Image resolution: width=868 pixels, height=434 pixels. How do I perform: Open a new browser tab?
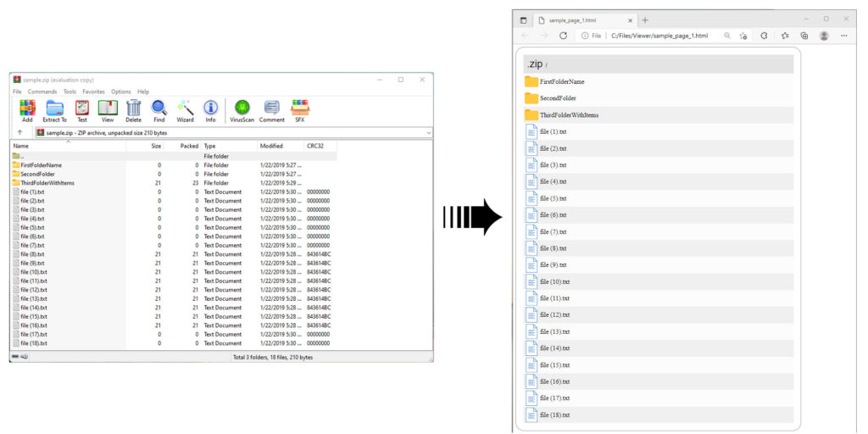point(645,19)
